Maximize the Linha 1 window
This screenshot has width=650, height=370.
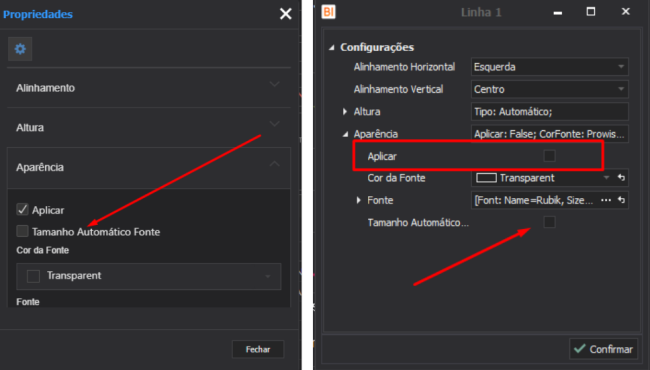point(591,12)
